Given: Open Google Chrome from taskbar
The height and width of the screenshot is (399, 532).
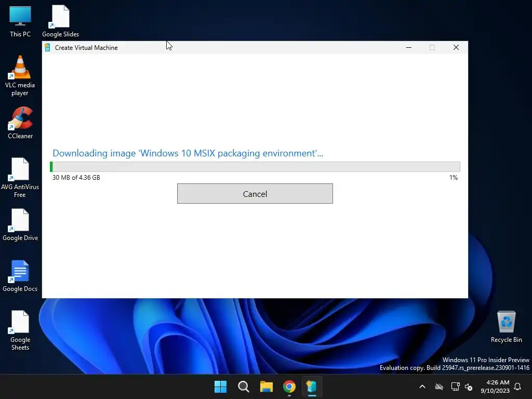Looking at the screenshot, I should coord(289,387).
